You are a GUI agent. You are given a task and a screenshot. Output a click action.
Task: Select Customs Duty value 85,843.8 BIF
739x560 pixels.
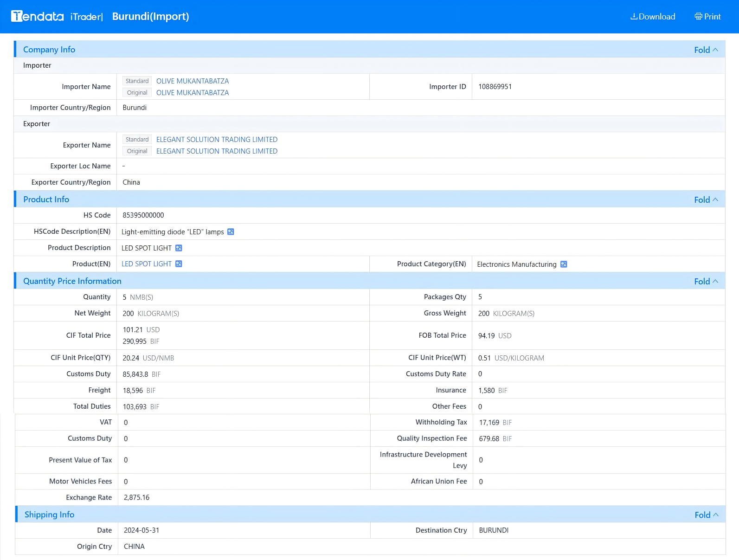tap(141, 374)
